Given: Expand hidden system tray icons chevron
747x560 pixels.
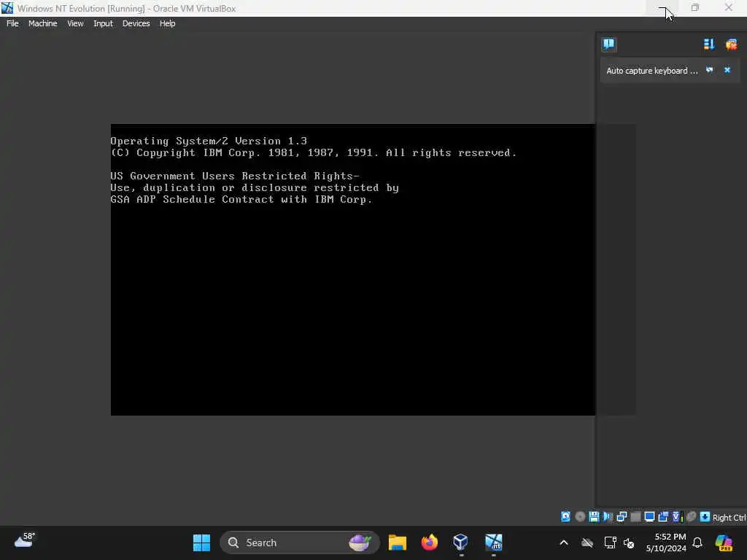Looking at the screenshot, I should [x=564, y=542].
